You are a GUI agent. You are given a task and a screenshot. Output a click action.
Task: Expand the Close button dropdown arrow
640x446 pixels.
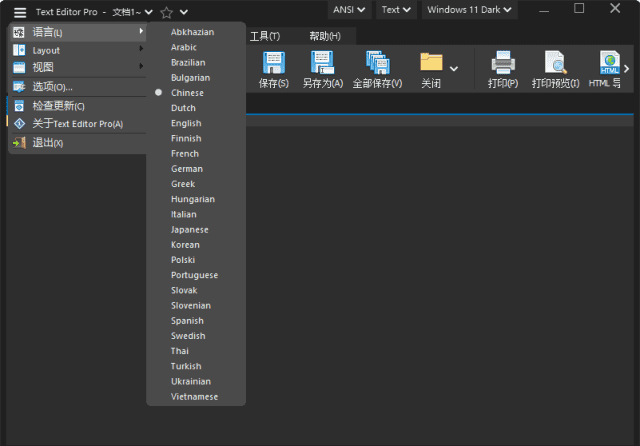(454, 69)
